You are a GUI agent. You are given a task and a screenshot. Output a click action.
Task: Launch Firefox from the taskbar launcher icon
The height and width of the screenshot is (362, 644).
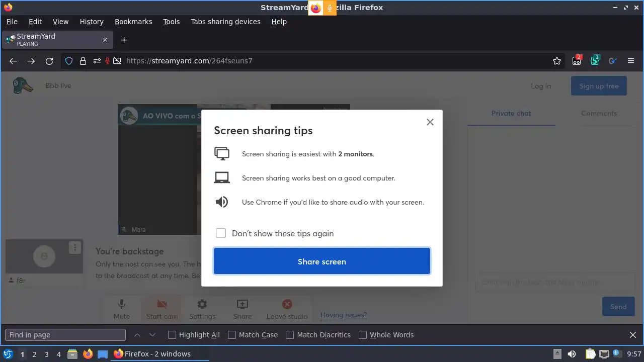point(88,354)
